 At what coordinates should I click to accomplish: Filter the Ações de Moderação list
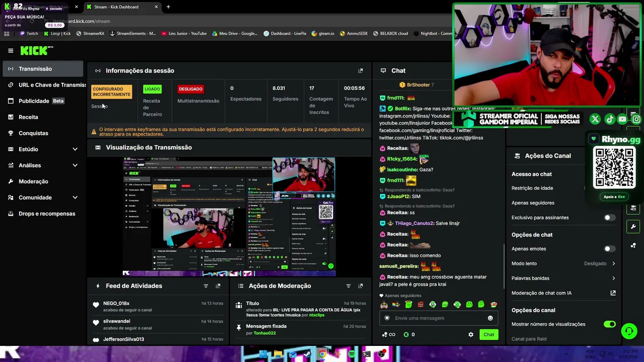coord(348,286)
